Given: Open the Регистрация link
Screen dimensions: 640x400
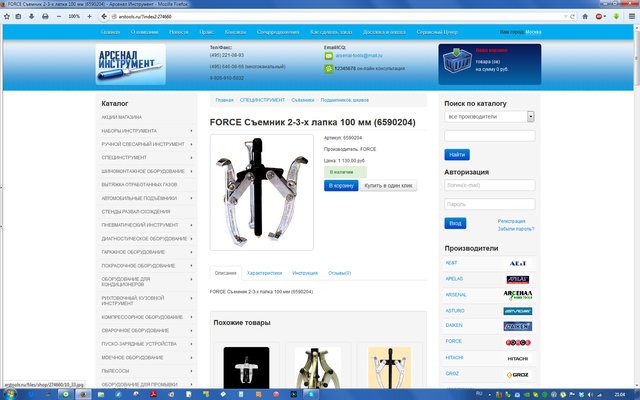Looking at the screenshot, I should point(511,221).
